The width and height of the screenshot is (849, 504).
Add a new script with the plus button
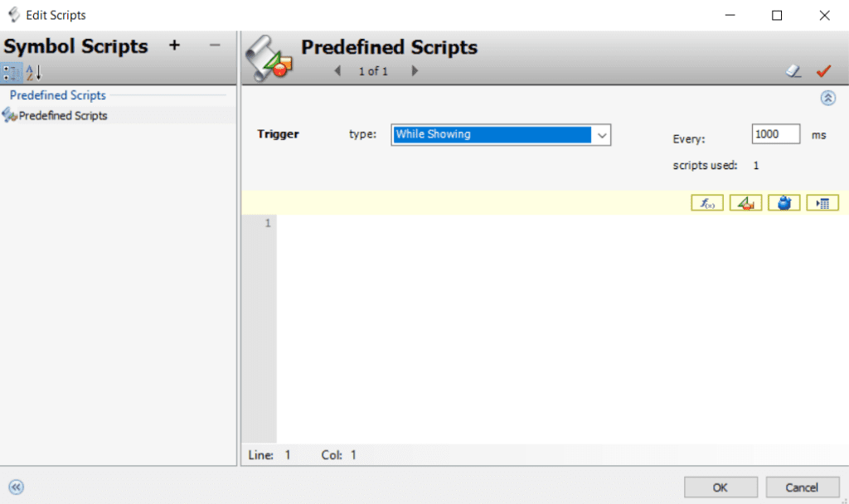[x=174, y=46]
